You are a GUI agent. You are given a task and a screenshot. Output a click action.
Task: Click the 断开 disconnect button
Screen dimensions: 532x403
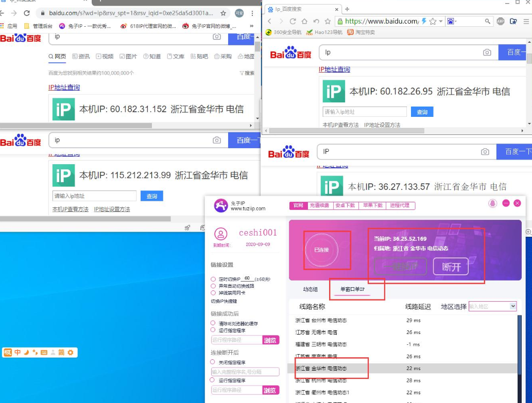451,267
